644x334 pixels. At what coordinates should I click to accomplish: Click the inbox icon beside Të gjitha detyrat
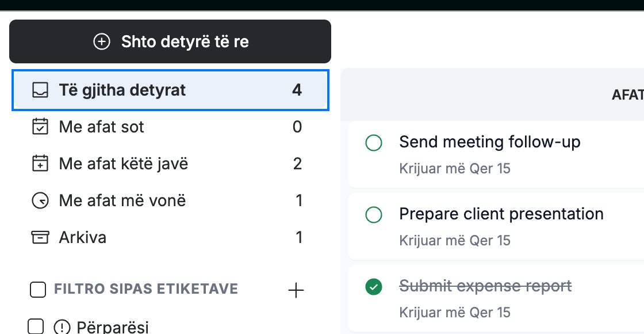[40, 90]
